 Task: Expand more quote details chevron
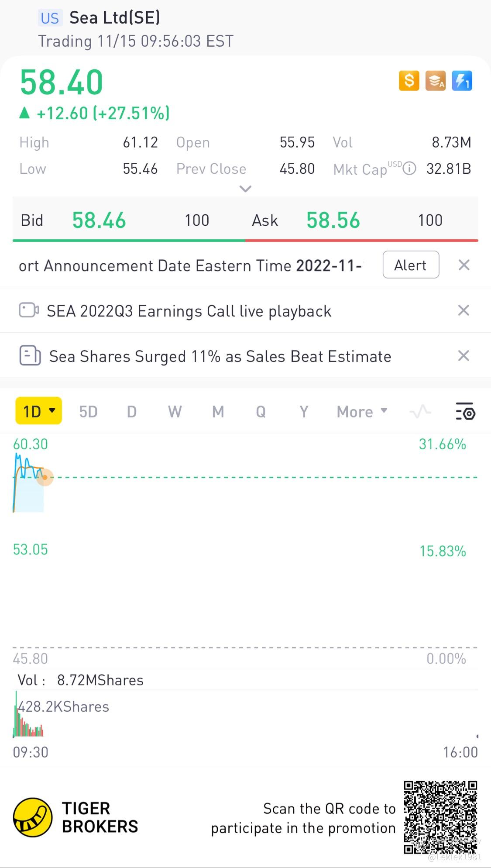click(246, 189)
